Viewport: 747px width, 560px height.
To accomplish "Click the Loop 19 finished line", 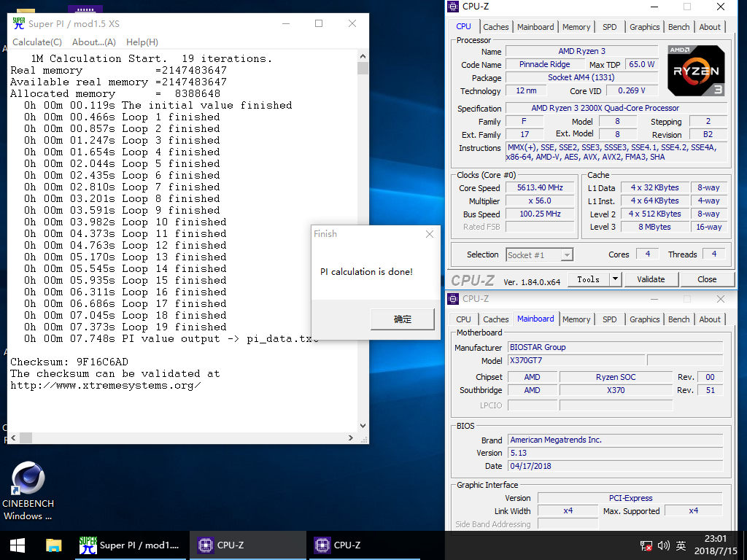I will pos(125,327).
